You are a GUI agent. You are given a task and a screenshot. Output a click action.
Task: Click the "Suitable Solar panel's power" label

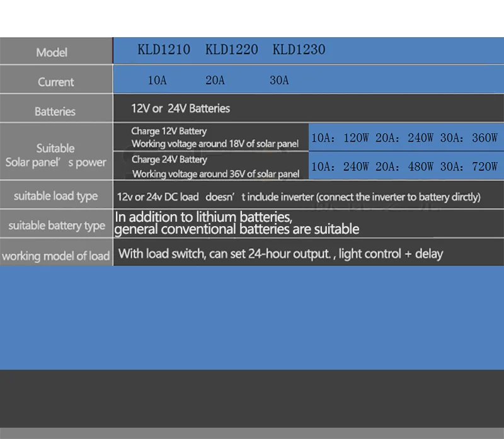tap(55, 155)
